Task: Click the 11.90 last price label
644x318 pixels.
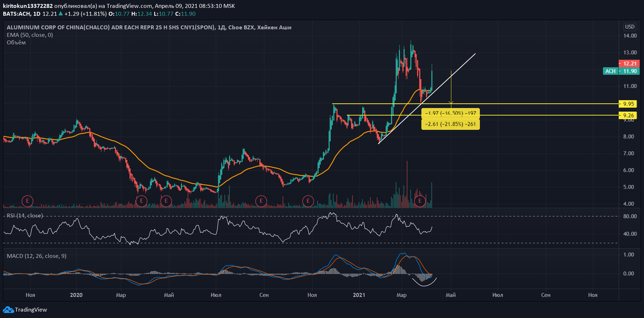Action: pos(629,71)
